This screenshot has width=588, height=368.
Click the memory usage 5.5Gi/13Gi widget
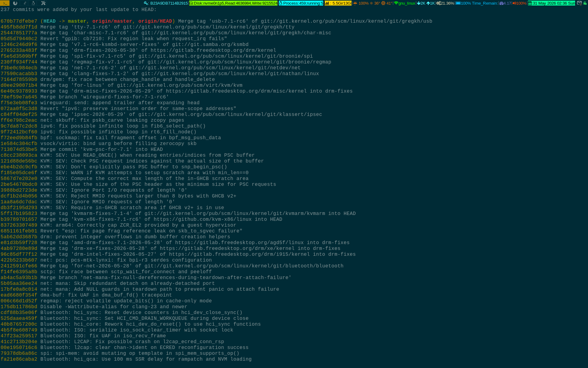click(338, 3)
